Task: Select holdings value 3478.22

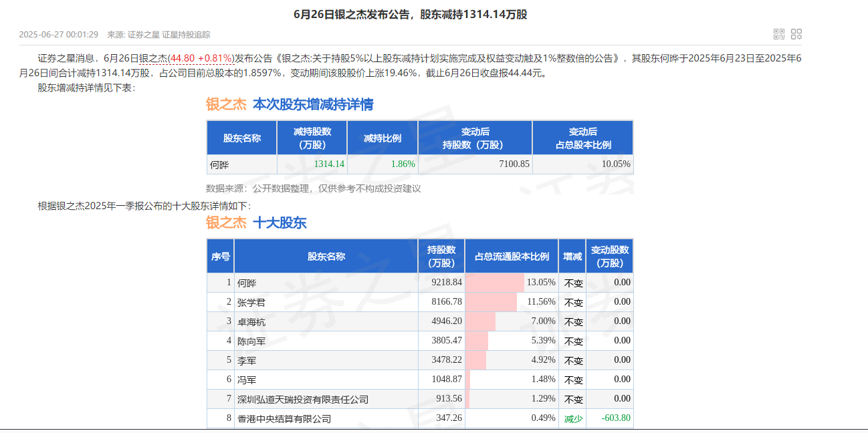Action: coord(447,359)
